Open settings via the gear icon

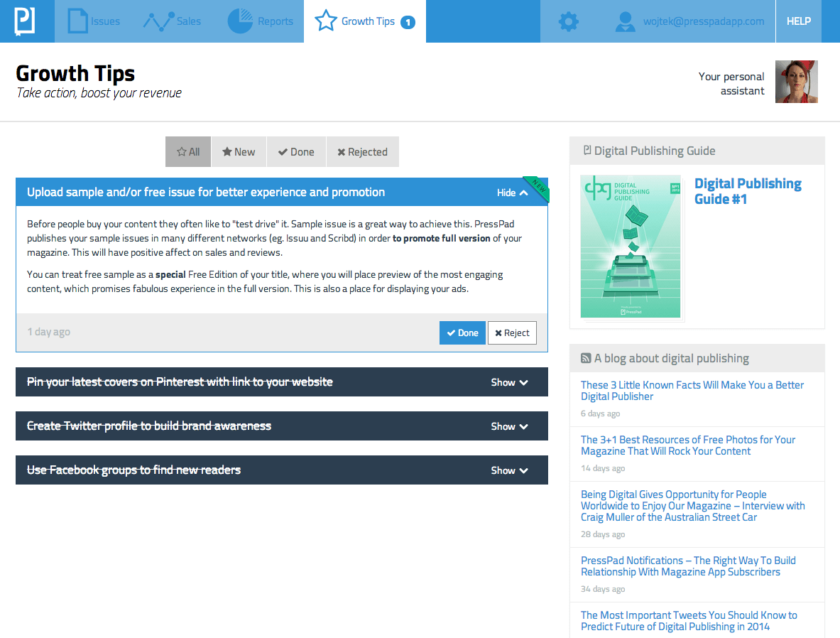[568, 21]
